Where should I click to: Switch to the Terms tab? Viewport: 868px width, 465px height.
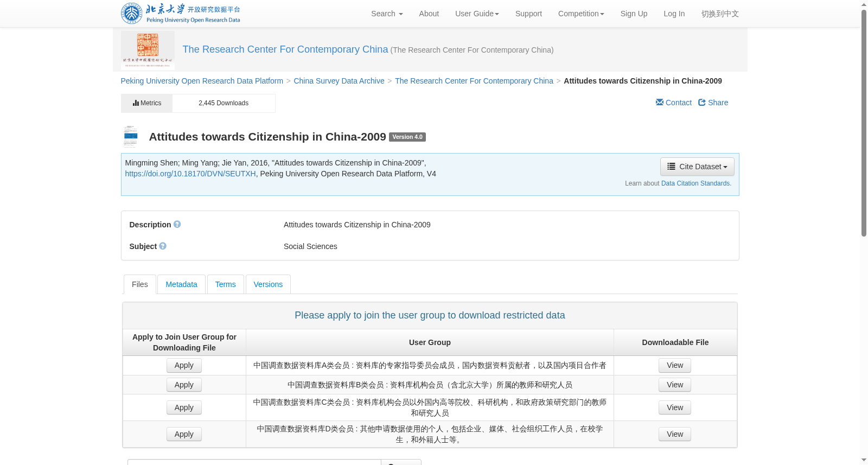(x=225, y=284)
